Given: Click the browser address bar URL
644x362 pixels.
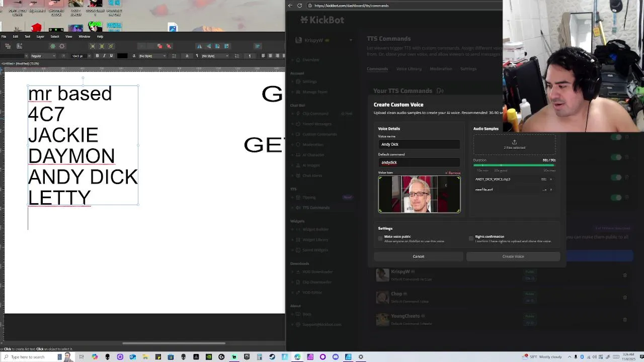Looking at the screenshot, I should (x=351, y=6).
